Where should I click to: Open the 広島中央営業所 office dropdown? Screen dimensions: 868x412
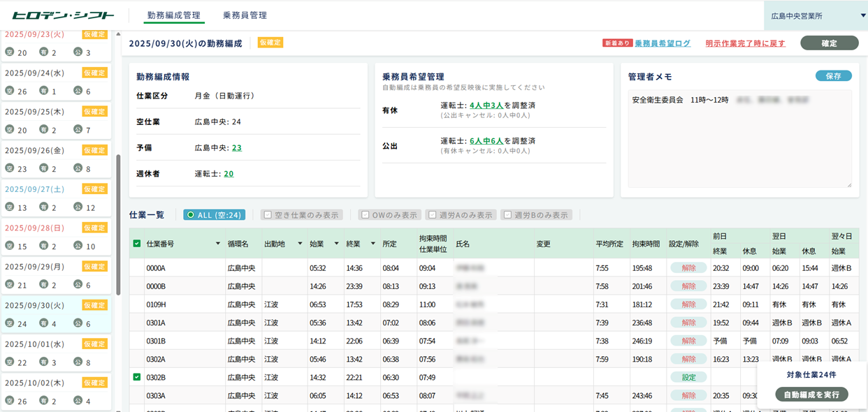click(x=816, y=15)
